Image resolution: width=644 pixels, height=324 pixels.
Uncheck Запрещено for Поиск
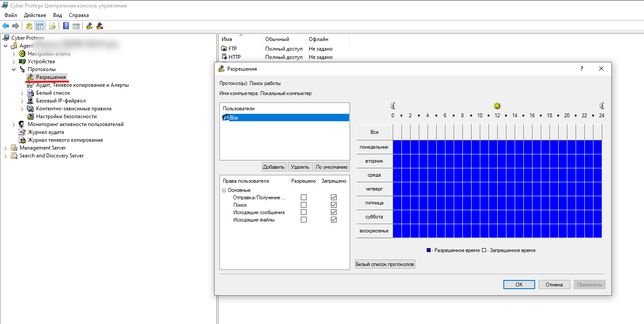[x=334, y=205]
